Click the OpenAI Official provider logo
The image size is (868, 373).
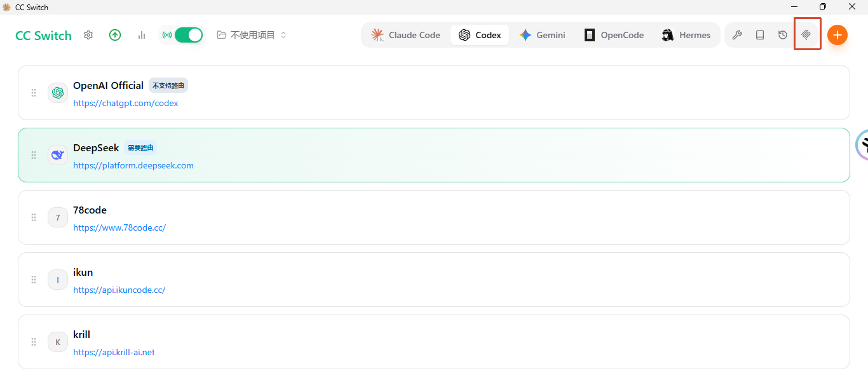point(58,93)
